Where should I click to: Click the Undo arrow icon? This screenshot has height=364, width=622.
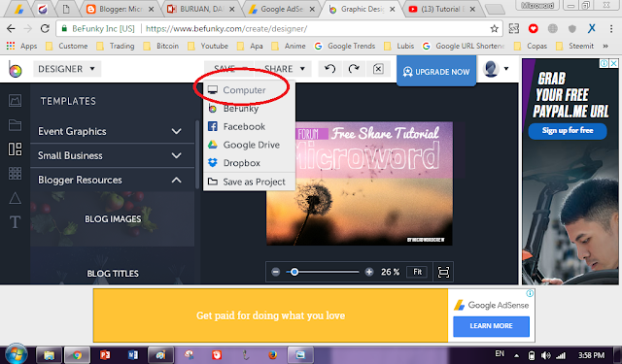pyautogui.click(x=329, y=69)
